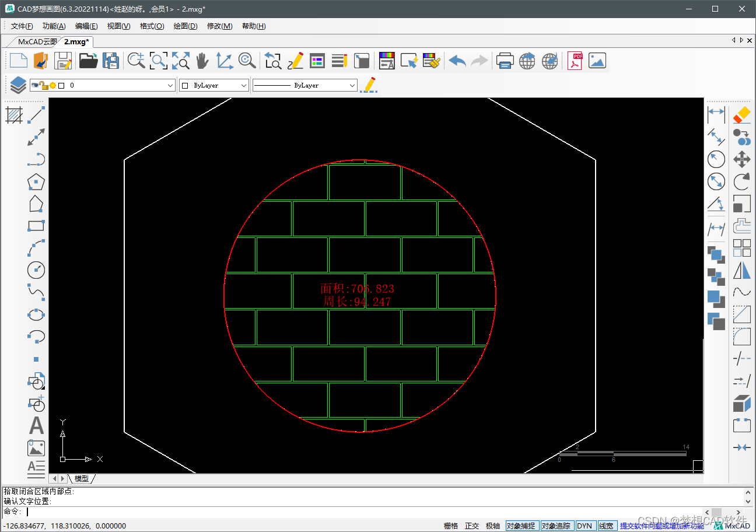Select the Radius dimension tool
The height and width of the screenshot is (532, 756).
716,159
